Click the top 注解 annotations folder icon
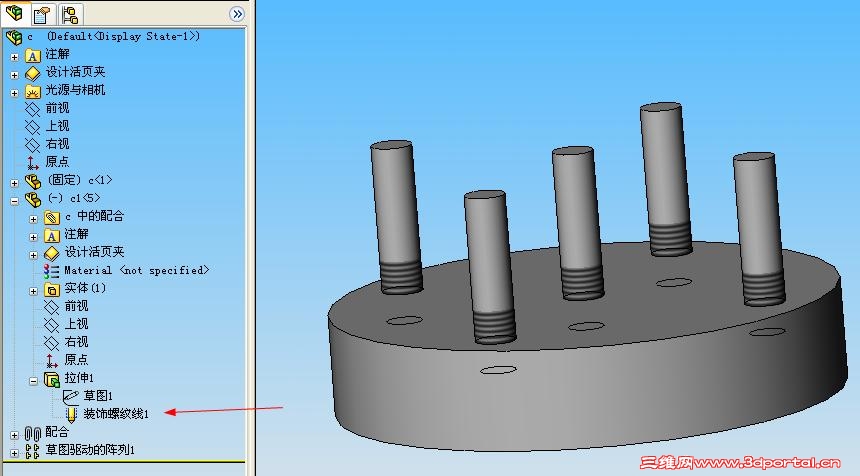The image size is (860, 476). click(32, 55)
